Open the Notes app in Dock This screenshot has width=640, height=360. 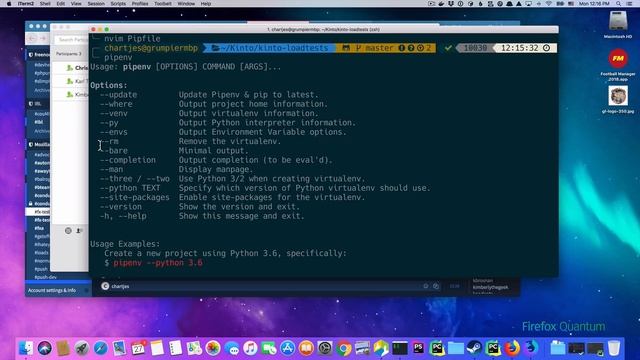157,348
